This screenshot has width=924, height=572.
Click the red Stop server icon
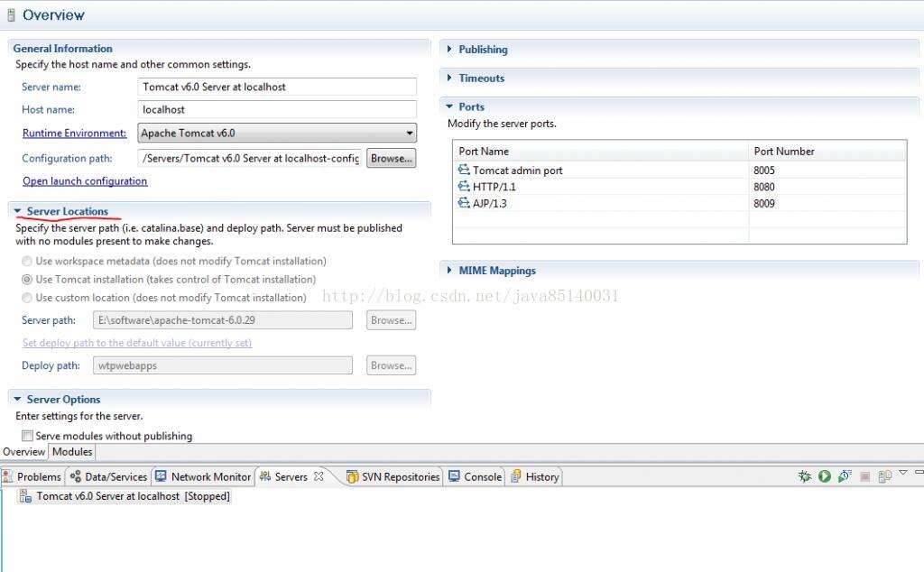pyautogui.click(x=864, y=476)
